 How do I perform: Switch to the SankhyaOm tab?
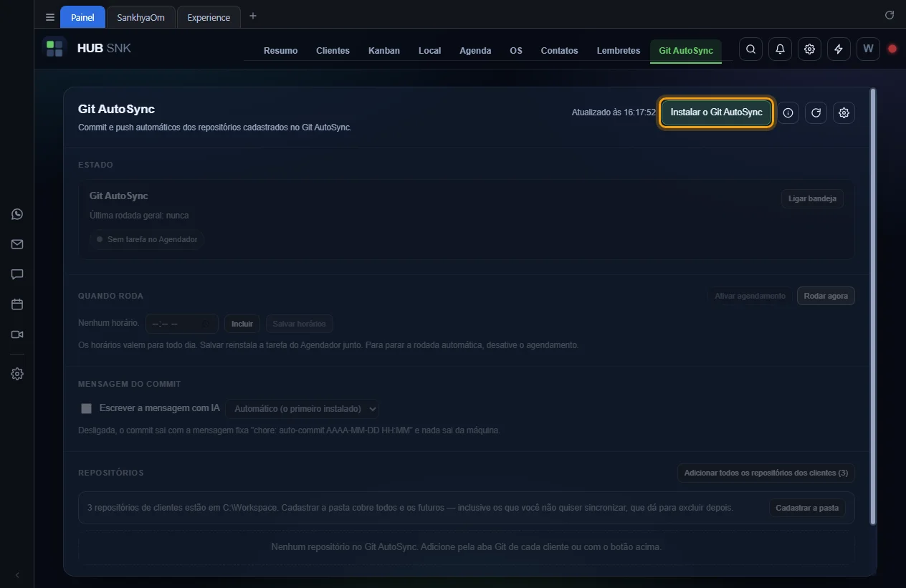coord(141,17)
